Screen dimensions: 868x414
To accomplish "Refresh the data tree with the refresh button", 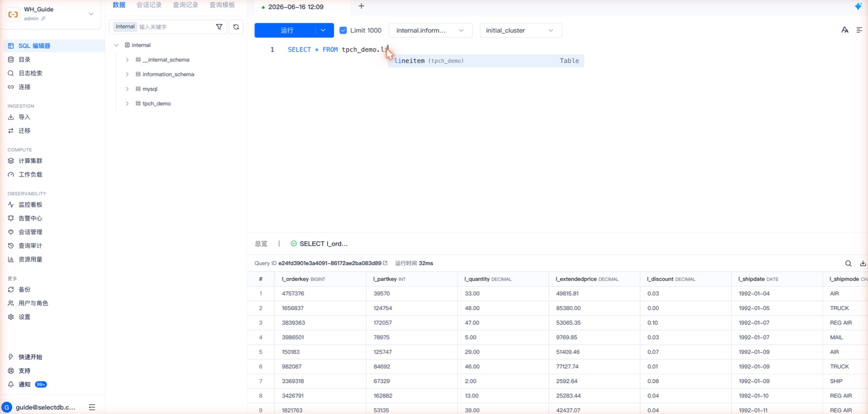I will coord(236,27).
